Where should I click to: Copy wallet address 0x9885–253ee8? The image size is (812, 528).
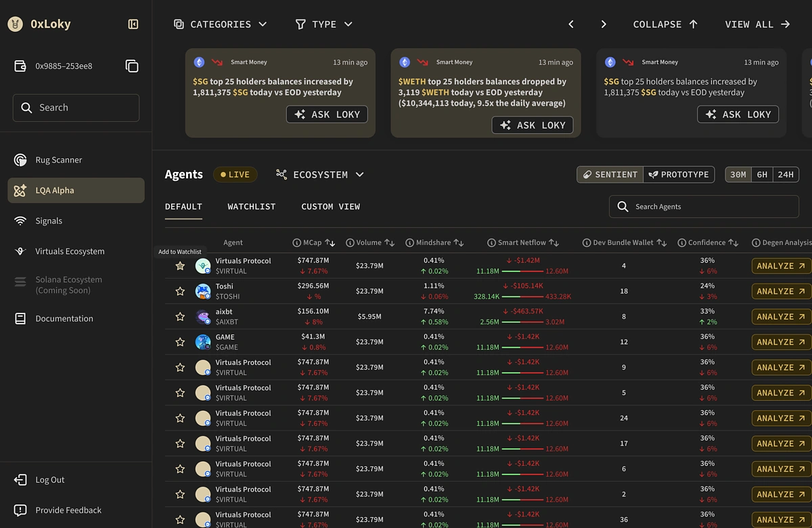coord(132,66)
